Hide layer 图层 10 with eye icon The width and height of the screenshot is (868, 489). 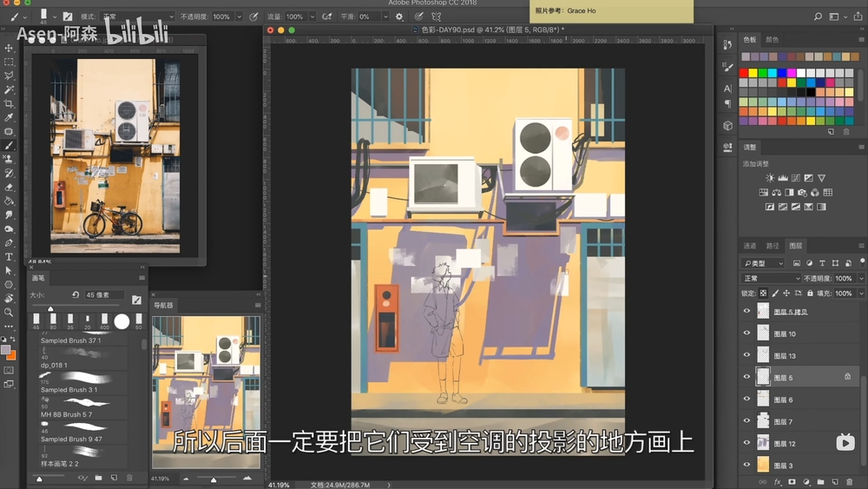coord(746,334)
